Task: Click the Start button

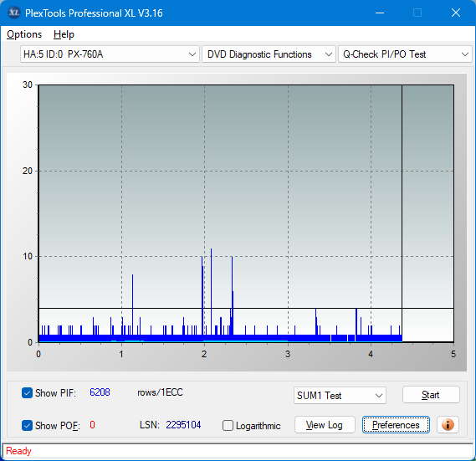Action: click(431, 395)
